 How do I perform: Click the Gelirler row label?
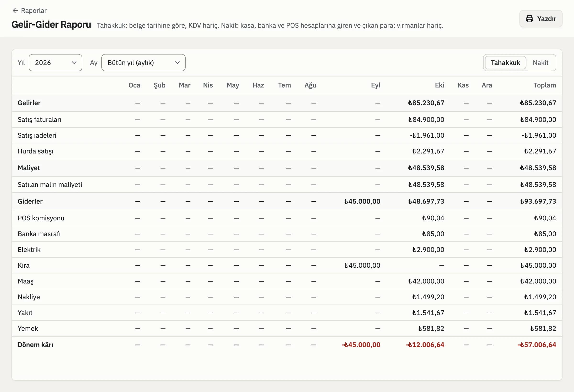point(29,103)
